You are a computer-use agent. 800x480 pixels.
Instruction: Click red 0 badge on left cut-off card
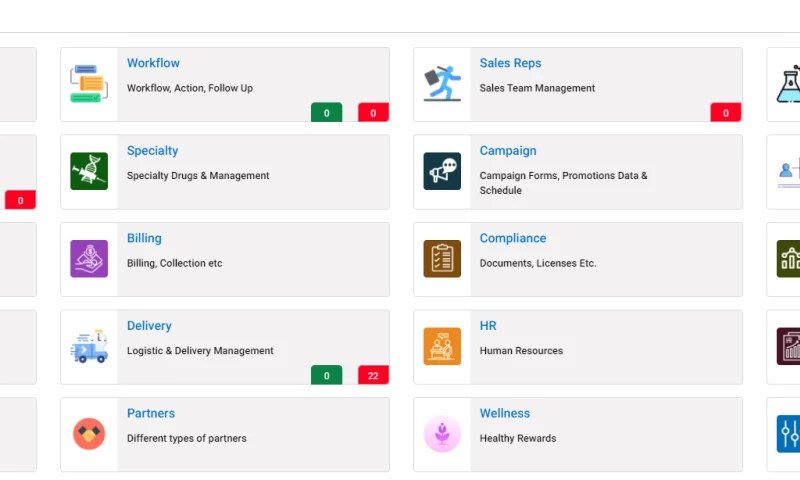point(20,200)
